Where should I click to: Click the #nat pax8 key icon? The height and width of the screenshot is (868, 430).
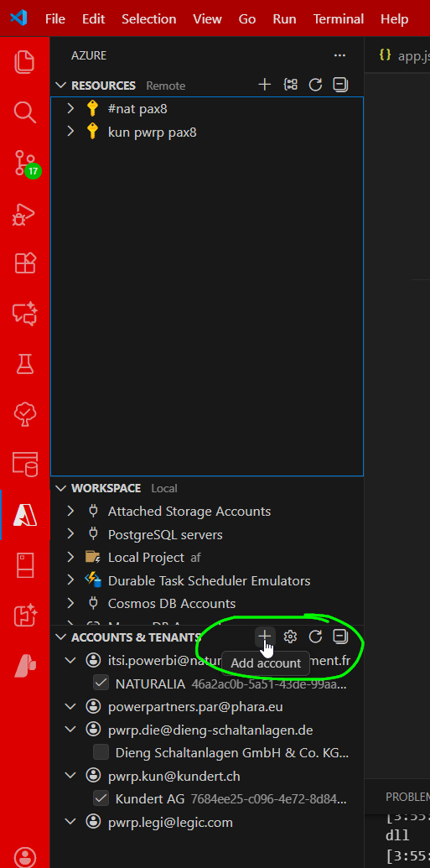92,108
